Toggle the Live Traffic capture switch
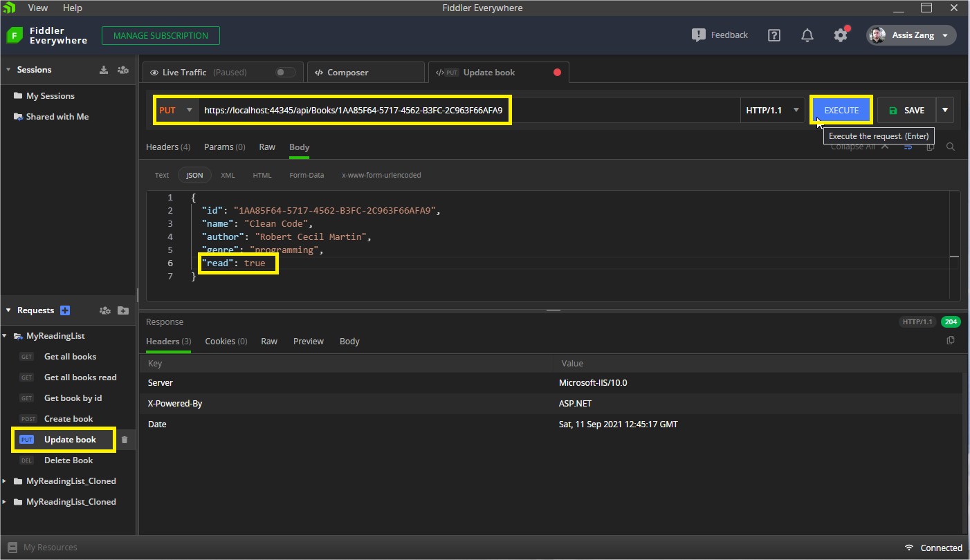The height and width of the screenshot is (560, 970). click(x=285, y=73)
